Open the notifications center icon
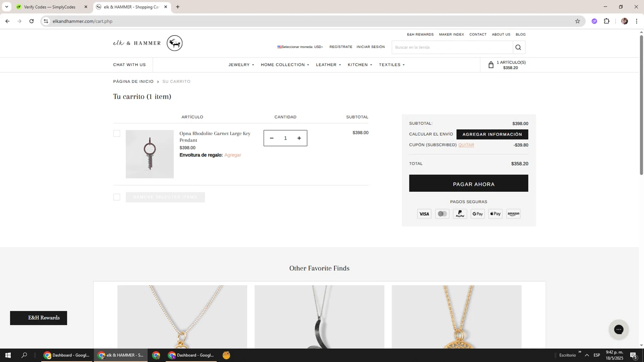 (x=633, y=355)
